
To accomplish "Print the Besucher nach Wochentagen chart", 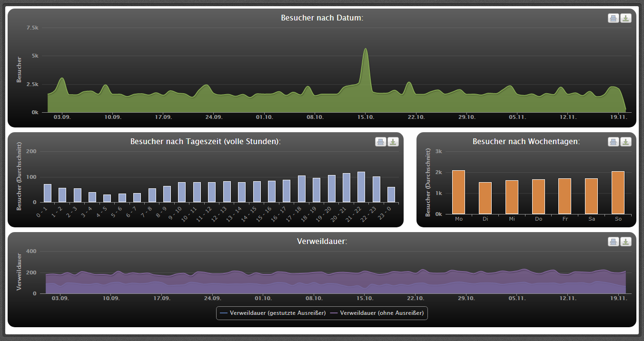I will tap(614, 142).
